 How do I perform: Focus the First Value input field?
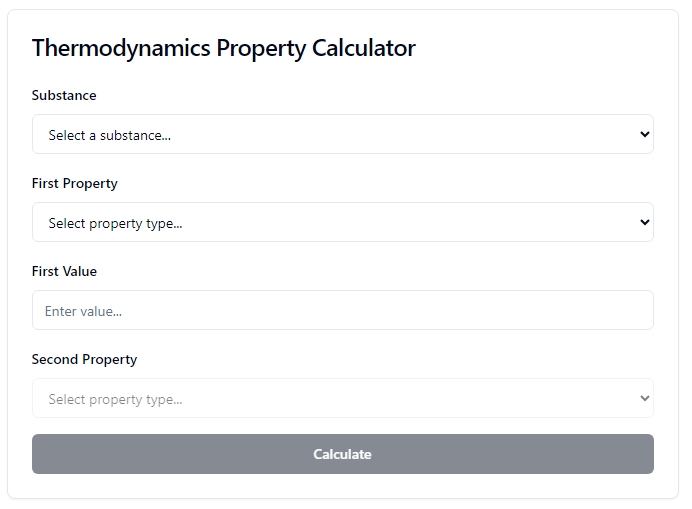tap(342, 310)
